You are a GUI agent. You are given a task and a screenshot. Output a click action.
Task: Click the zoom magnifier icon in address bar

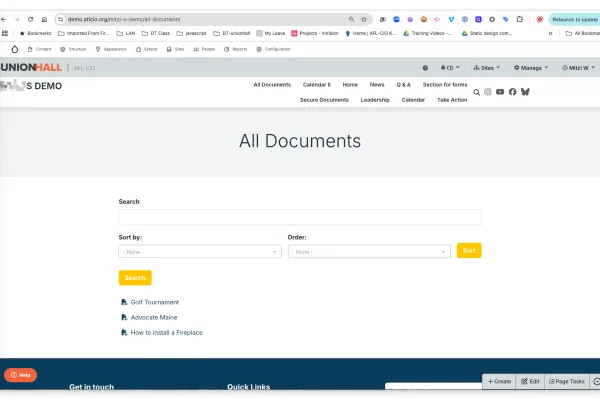click(x=351, y=19)
